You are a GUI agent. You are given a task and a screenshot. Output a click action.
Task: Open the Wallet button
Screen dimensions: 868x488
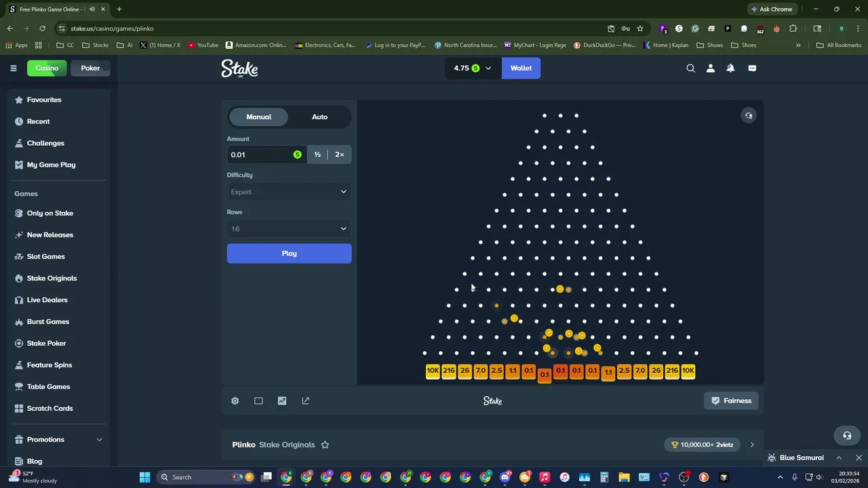click(x=521, y=68)
